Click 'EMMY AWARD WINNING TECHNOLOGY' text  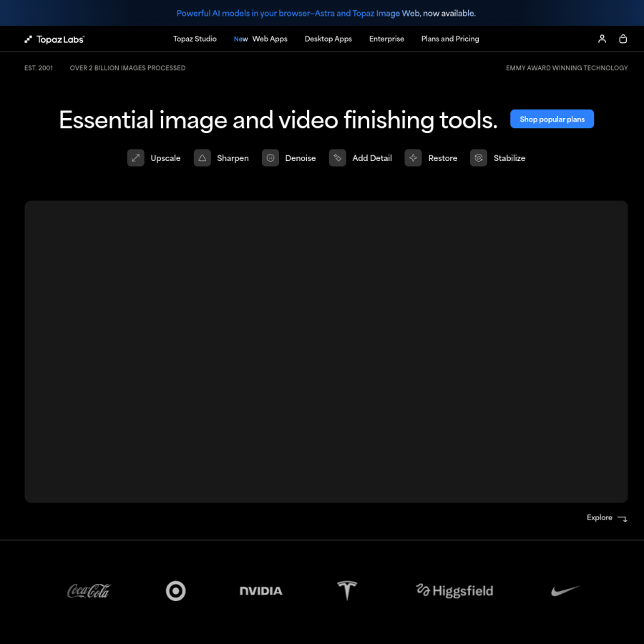pos(567,68)
